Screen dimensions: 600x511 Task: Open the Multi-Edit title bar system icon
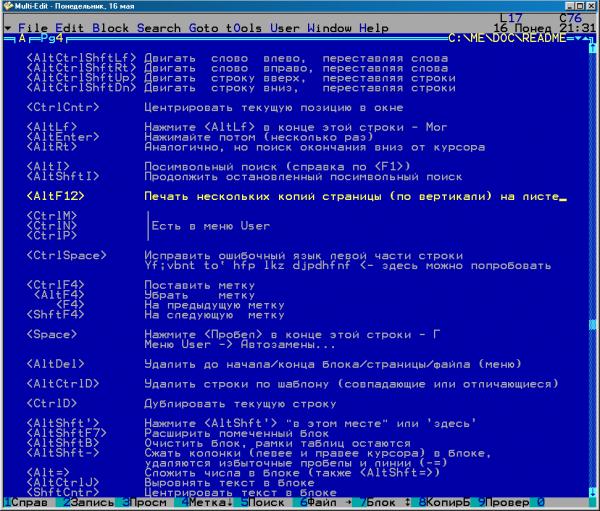click(9, 7)
